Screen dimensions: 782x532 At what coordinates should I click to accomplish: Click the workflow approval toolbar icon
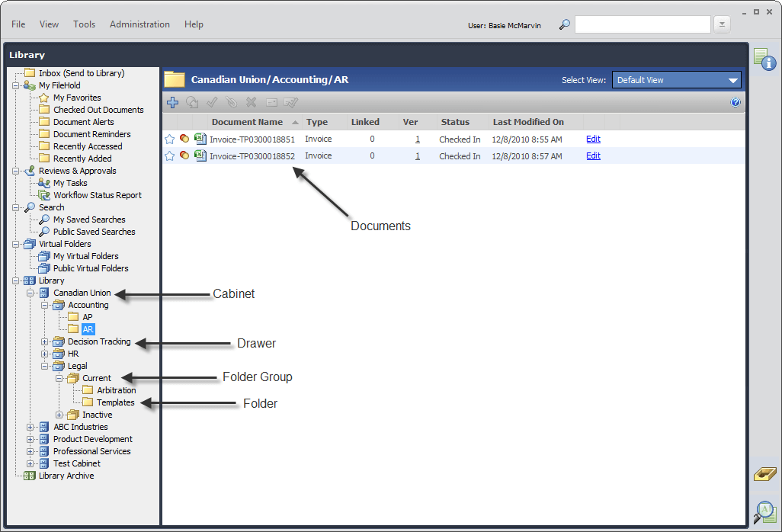[x=290, y=103]
